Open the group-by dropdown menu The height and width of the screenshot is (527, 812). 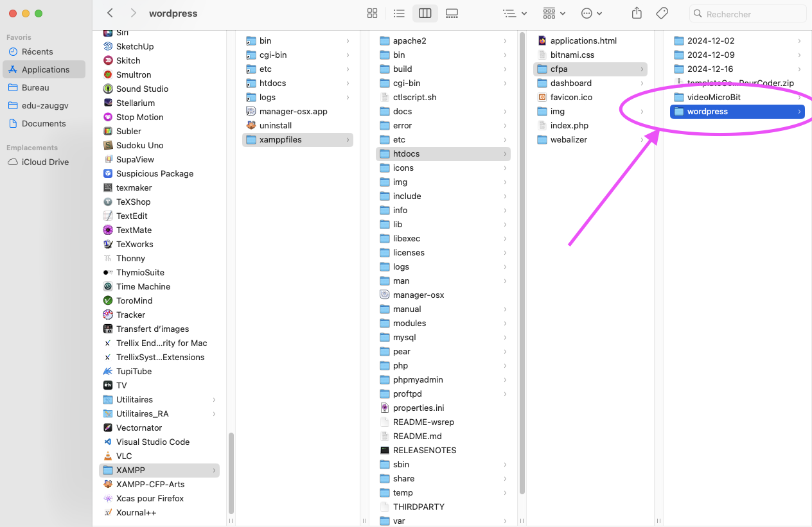554,13
